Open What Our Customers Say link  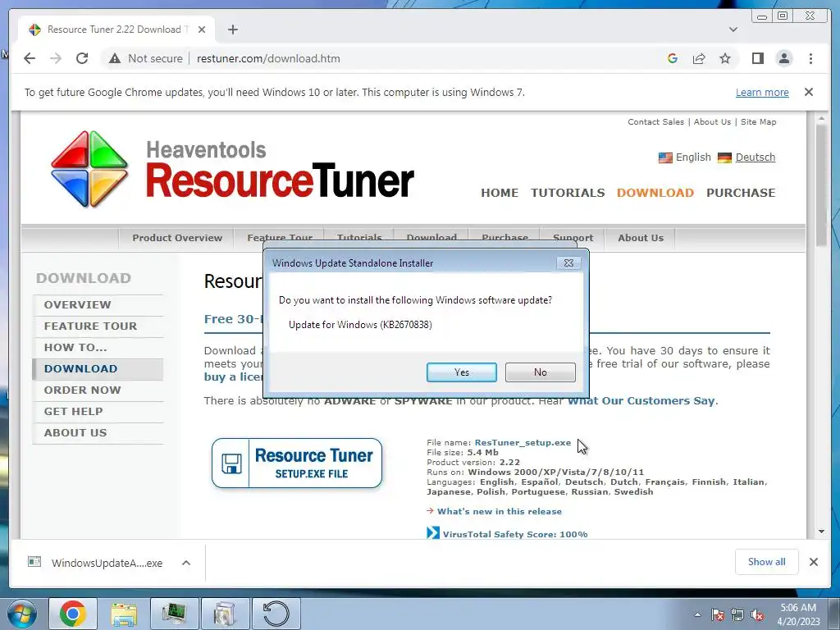click(641, 400)
